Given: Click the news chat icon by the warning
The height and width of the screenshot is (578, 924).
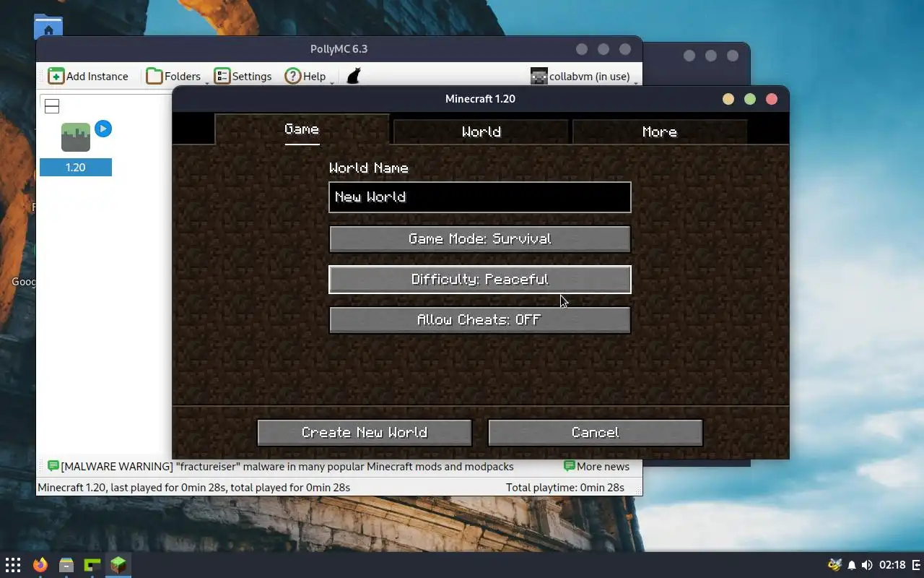Looking at the screenshot, I should [x=53, y=467].
